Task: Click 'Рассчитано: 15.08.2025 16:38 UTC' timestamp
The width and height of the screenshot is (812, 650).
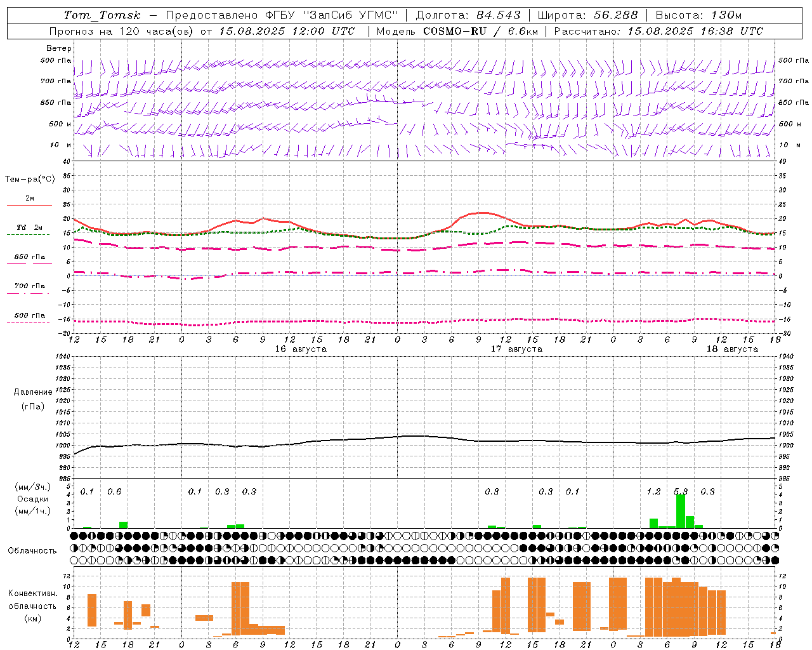Action: coord(658,31)
